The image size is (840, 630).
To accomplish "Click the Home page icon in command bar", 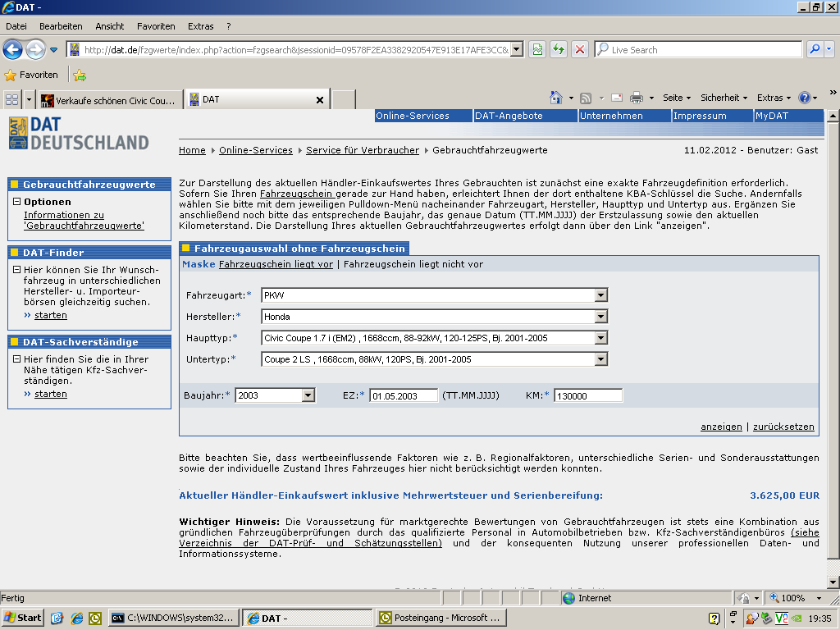I will (556, 98).
